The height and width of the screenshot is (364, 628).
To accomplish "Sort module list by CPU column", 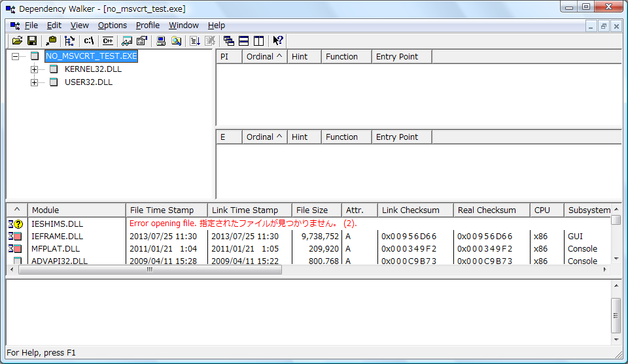I will (x=547, y=210).
